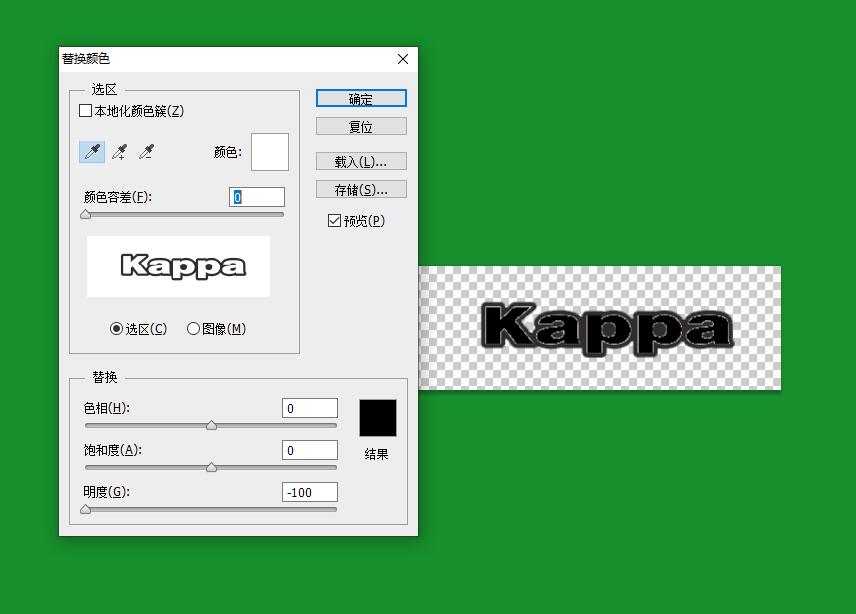The height and width of the screenshot is (614, 856).
Task: Click the Kappa selection preview thumbnail
Action: point(179,266)
